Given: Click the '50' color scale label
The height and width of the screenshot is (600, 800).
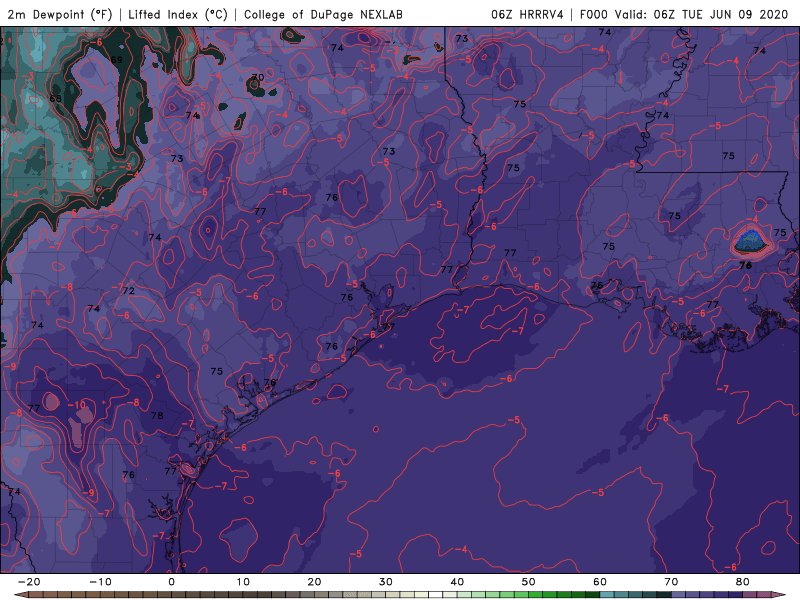Looking at the screenshot, I should point(529,582).
